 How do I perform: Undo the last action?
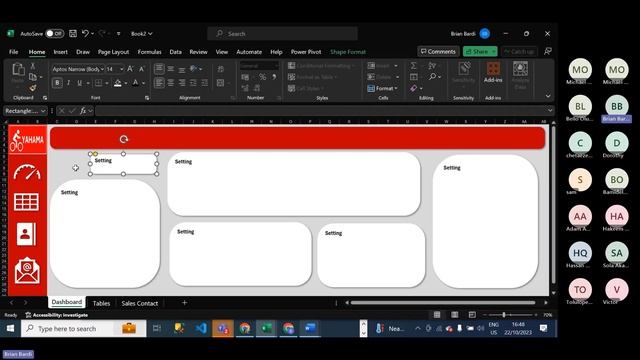85,33
